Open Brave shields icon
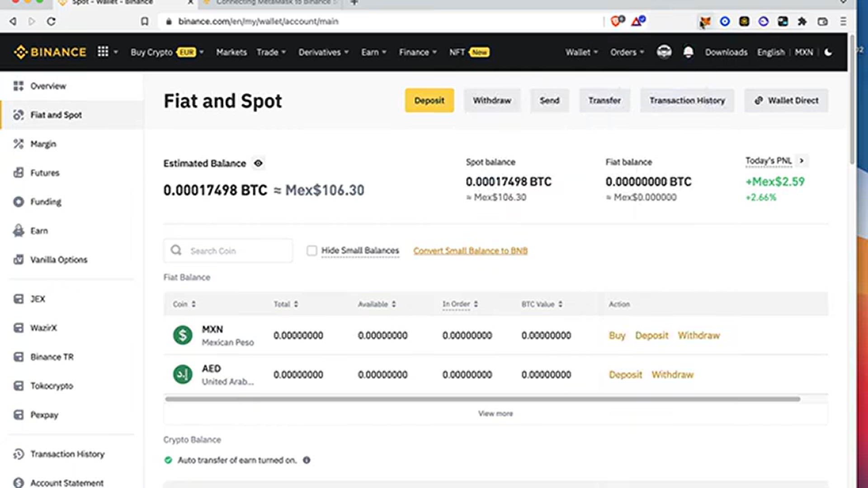This screenshot has height=488, width=868. click(617, 21)
